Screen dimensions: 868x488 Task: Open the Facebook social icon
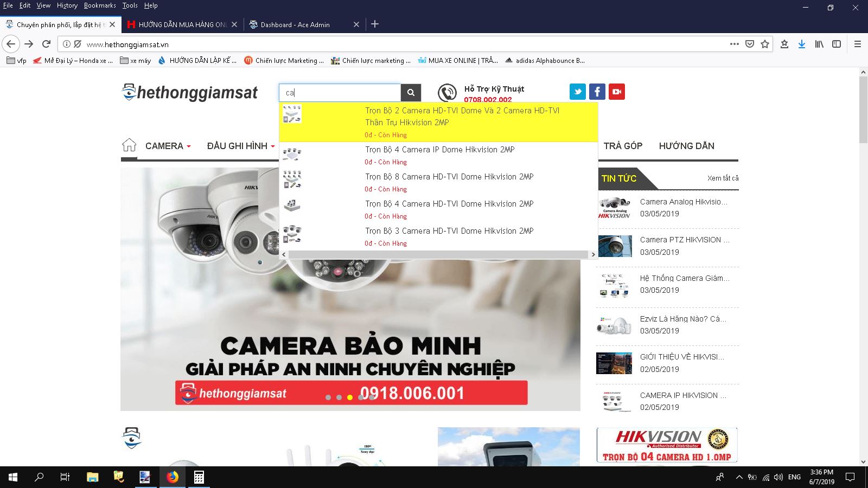coord(597,92)
